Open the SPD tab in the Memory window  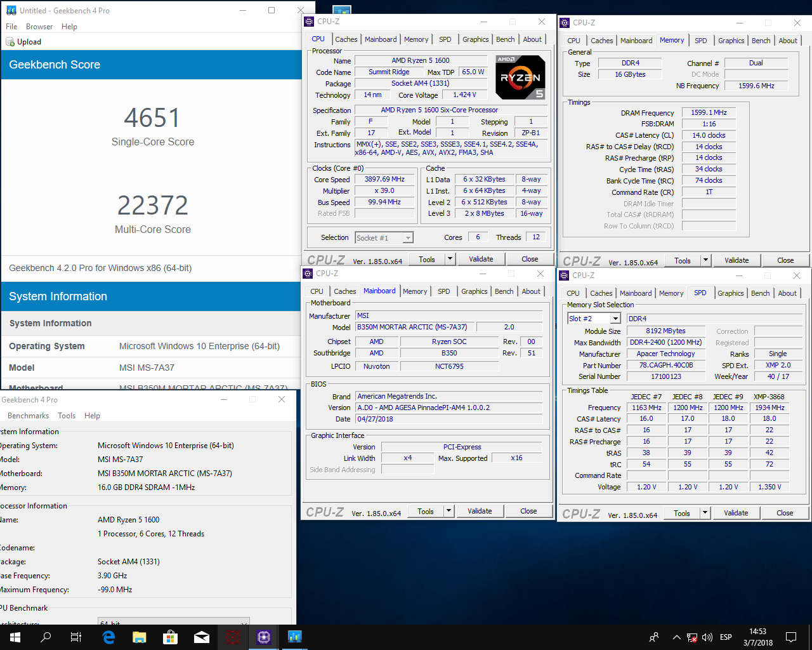pos(701,41)
